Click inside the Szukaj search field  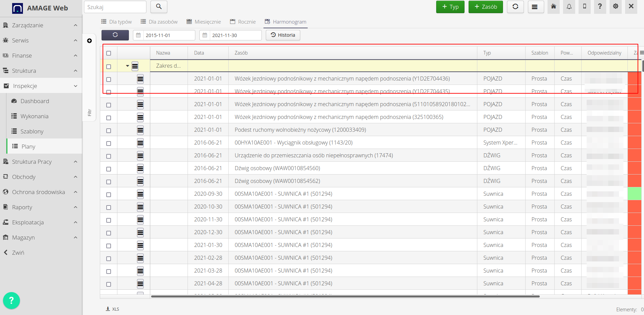tap(115, 6)
